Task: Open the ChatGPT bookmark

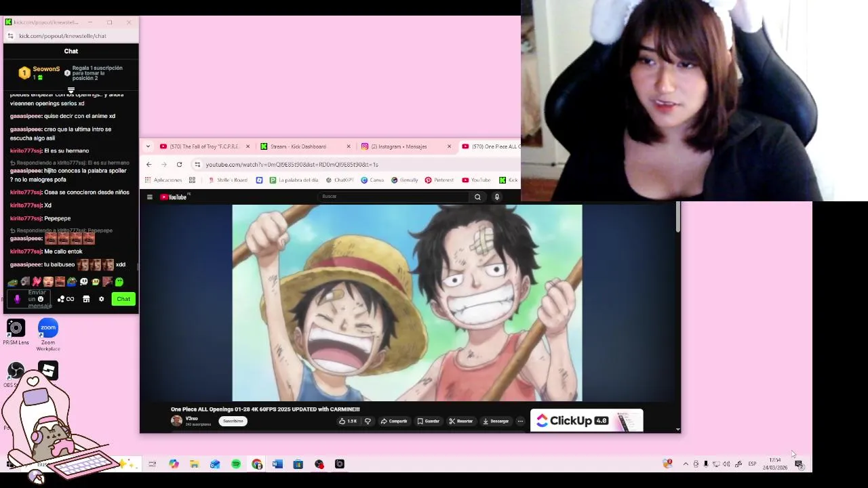Action: point(340,180)
